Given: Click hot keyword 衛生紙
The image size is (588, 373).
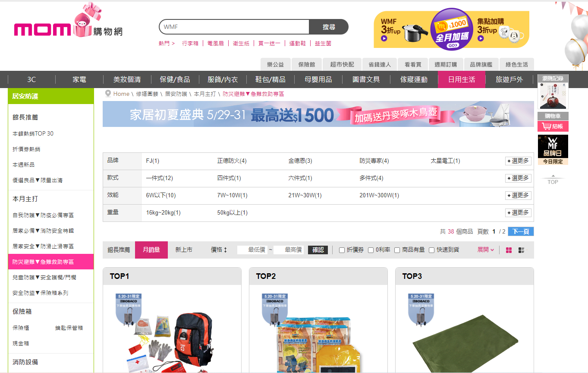Looking at the screenshot, I should [241, 44].
